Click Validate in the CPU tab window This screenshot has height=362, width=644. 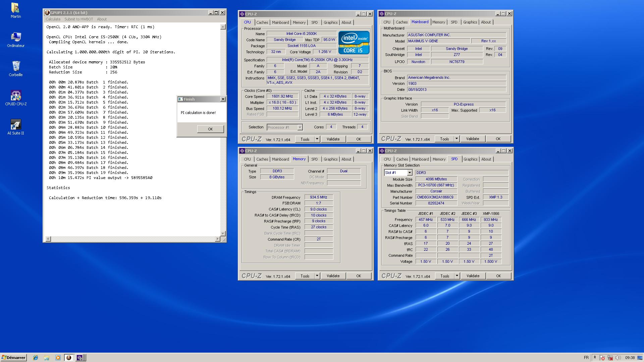coord(333,139)
